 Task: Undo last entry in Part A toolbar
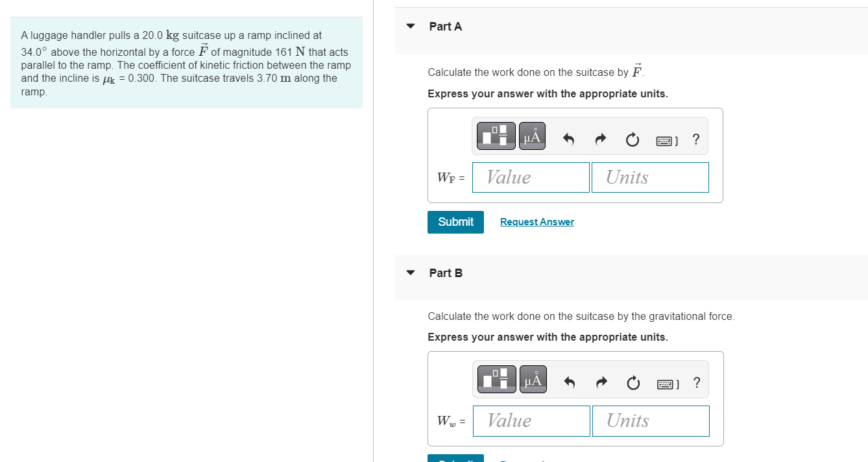568,139
